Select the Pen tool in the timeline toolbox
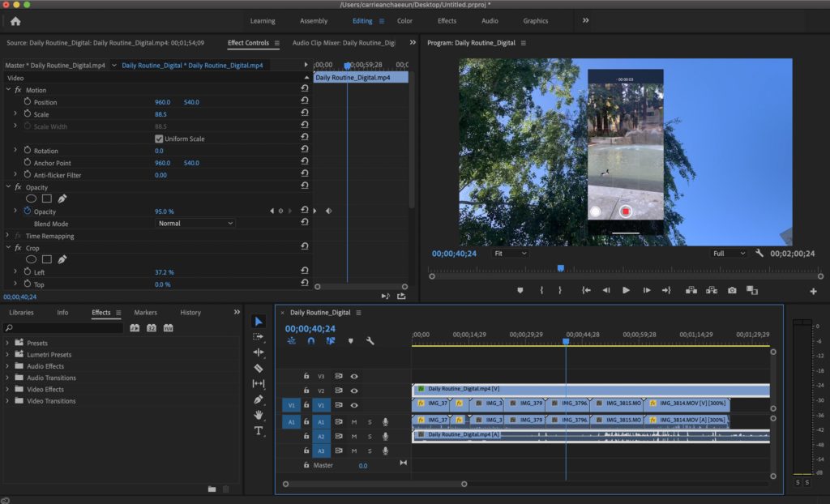 coord(259,399)
